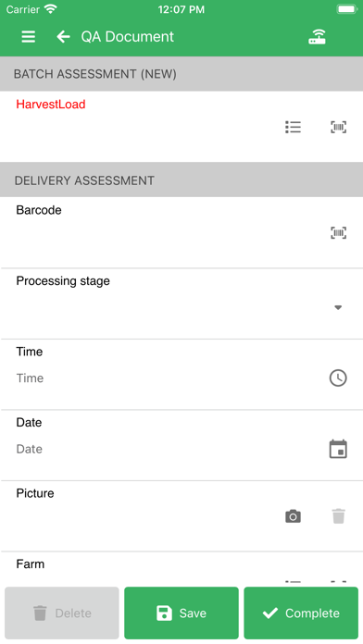
Task: Select the Processing stage field
Action: [x=181, y=303]
